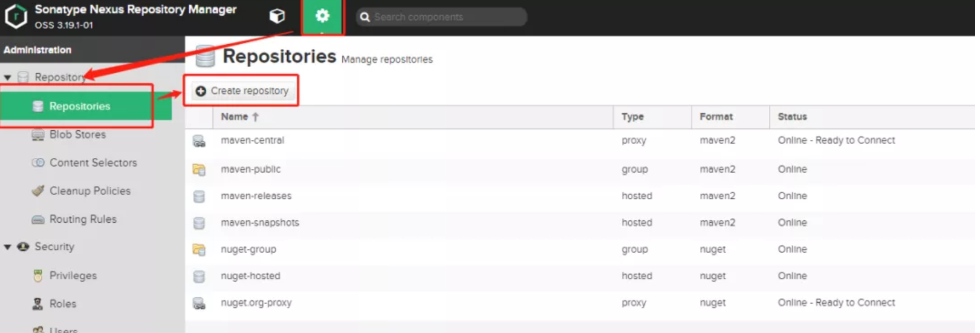The image size is (980, 333).
Task: Open Roles in the sidebar
Action: click(x=63, y=304)
